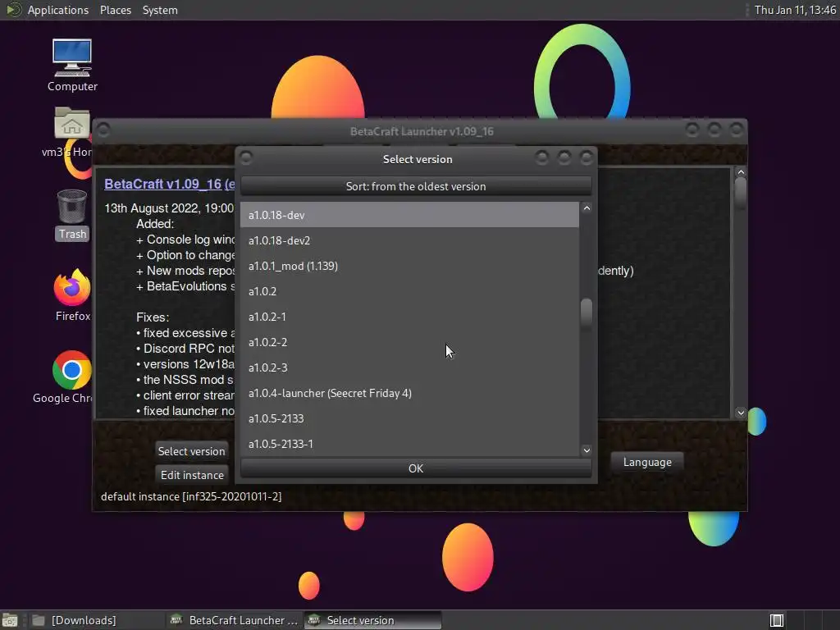Select version a1.0.1_mod (1.139)
The width and height of the screenshot is (840, 630).
point(409,266)
